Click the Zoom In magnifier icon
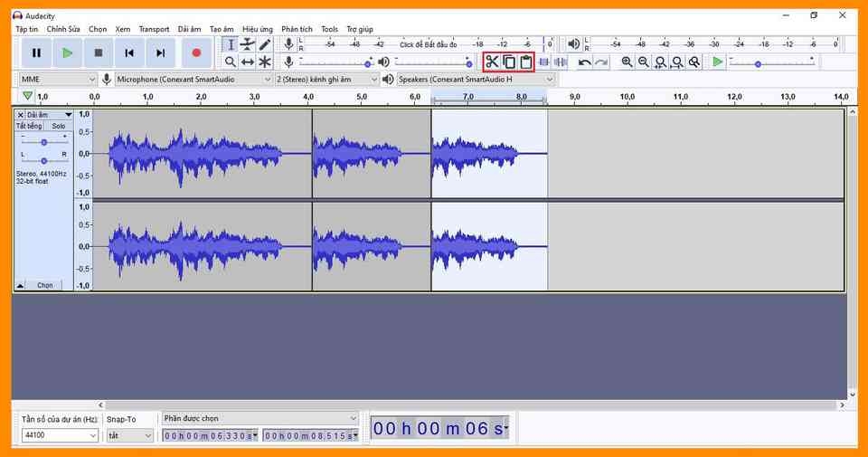Viewport: 868px width, 457px height. pyautogui.click(x=627, y=62)
